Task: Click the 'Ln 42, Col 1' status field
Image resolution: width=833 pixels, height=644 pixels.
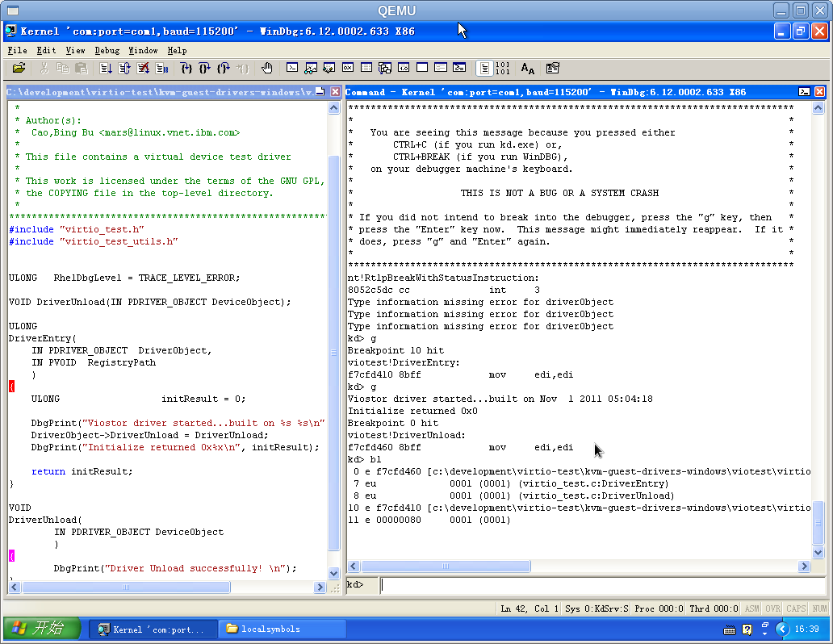Action: [530, 608]
